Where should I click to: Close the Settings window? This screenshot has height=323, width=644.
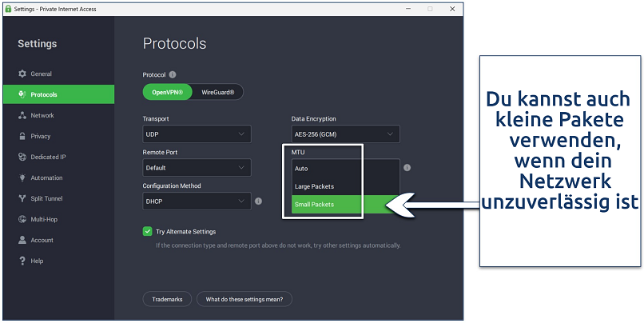pos(452,9)
